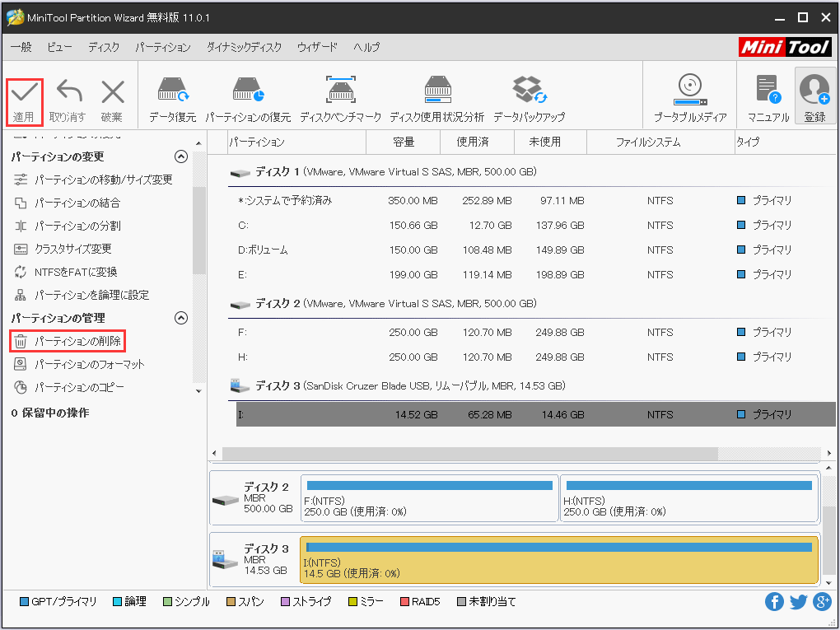Open the ウィザード menu
The width and height of the screenshot is (840, 630).
click(317, 47)
